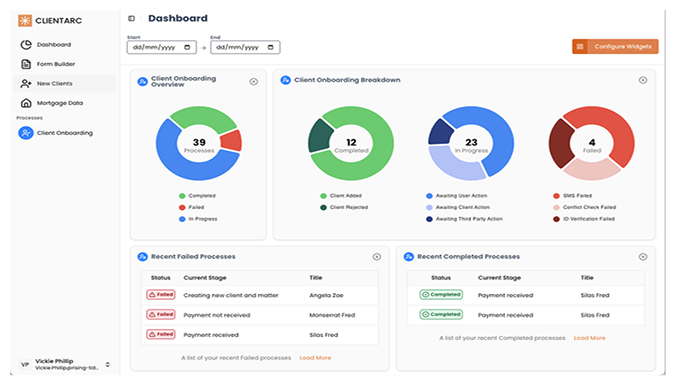The image size is (676, 378).
Task: Load More completed processes
Action: [589, 338]
